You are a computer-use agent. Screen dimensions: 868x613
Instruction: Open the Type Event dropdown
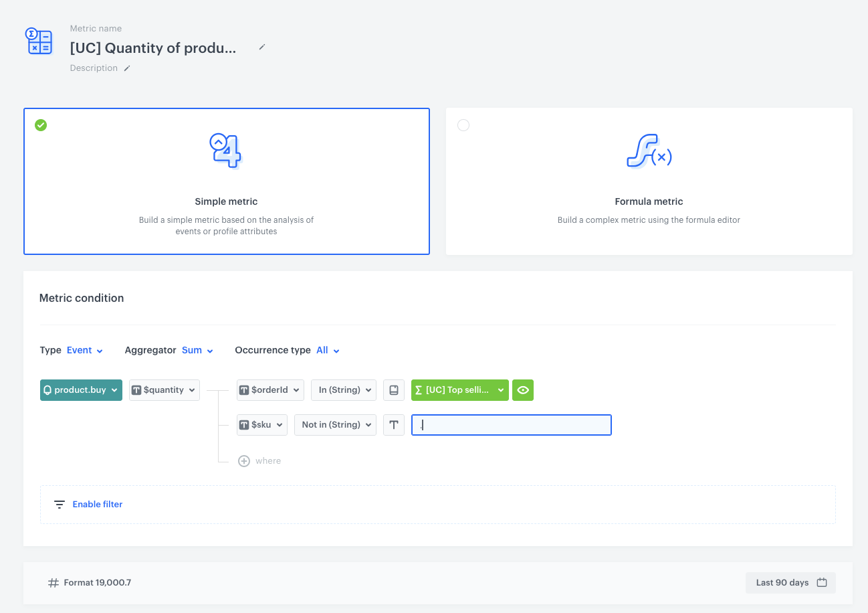[x=85, y=351]
